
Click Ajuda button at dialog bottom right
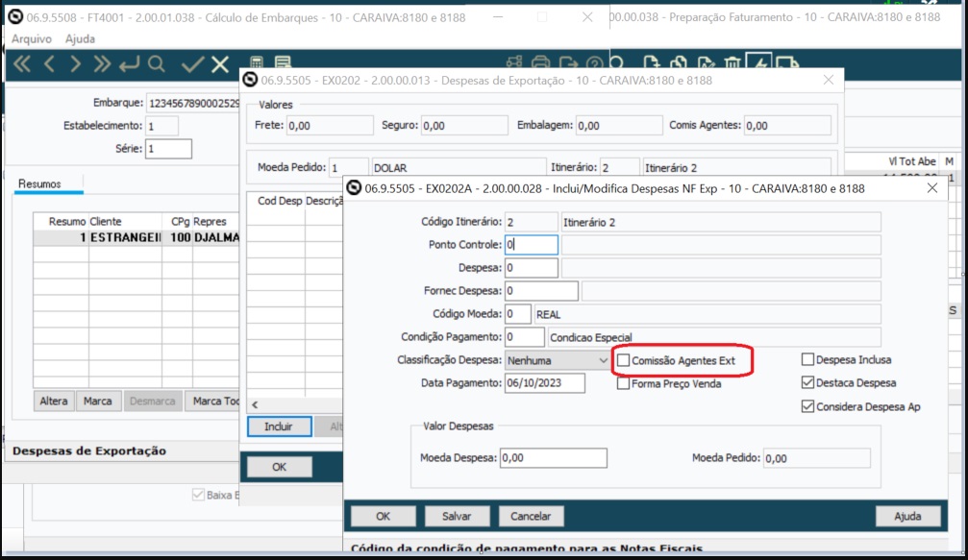click(x=907, y=516)
